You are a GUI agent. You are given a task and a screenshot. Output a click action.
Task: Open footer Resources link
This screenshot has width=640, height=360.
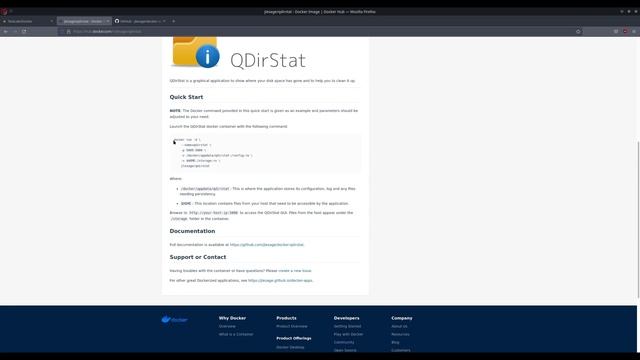click(400, 334)
